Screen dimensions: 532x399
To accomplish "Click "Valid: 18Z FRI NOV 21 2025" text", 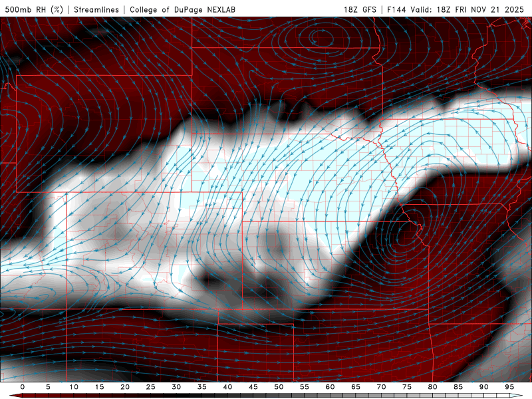I will click(x=467, y=9).
